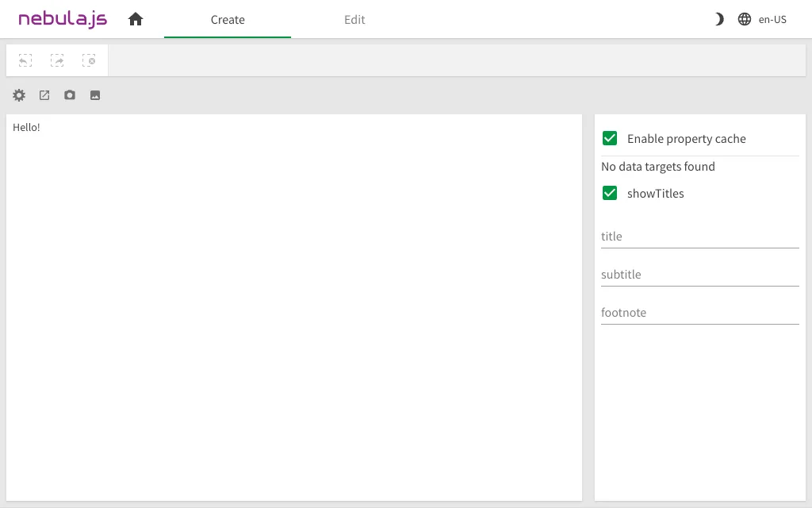The width and height of the screenshot is (812, 508).
Task: Uncheck Enable property cache checkbox
Action: (x=610, y=139)
